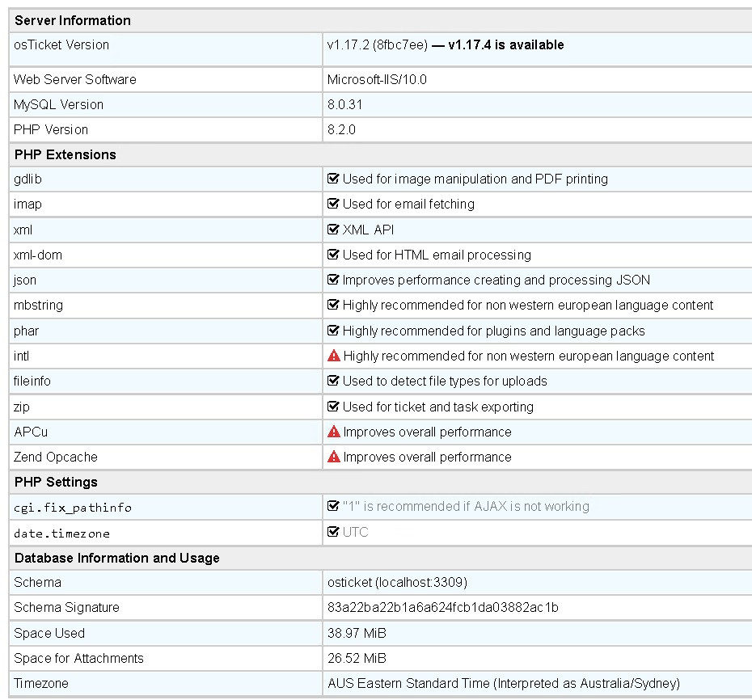Click the fileinfo row check mark
752x700 pixels.
333,381
